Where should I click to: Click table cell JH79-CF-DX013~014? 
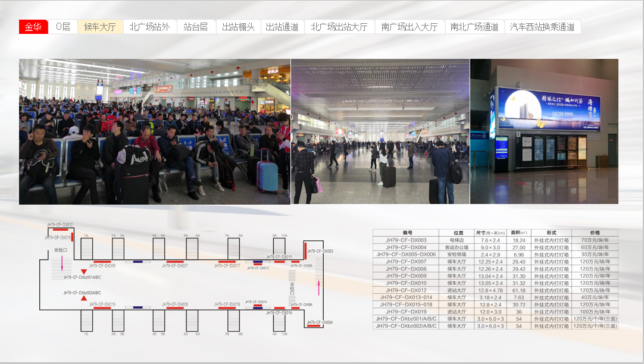pos(406,297)
